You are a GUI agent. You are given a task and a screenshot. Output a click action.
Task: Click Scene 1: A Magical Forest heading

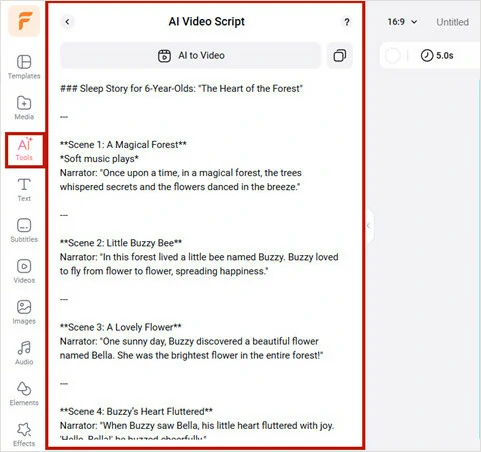point(123,145)
